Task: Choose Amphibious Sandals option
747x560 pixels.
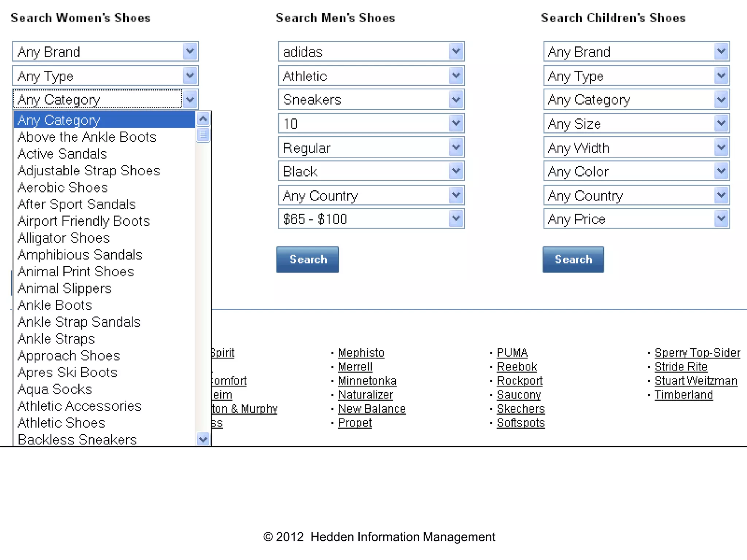Action: (104, 254)
